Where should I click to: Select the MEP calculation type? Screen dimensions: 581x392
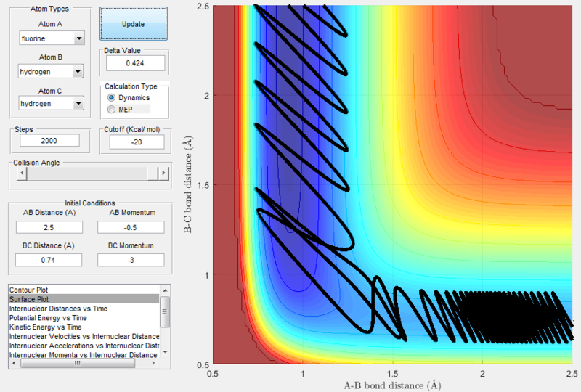(x=120, y=110)
